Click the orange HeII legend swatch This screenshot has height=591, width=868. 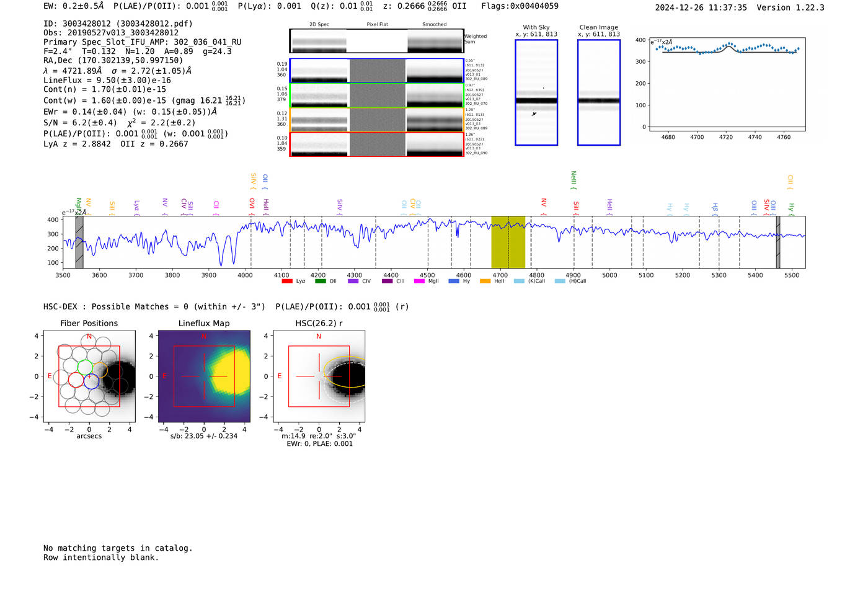tap(485, 282)
